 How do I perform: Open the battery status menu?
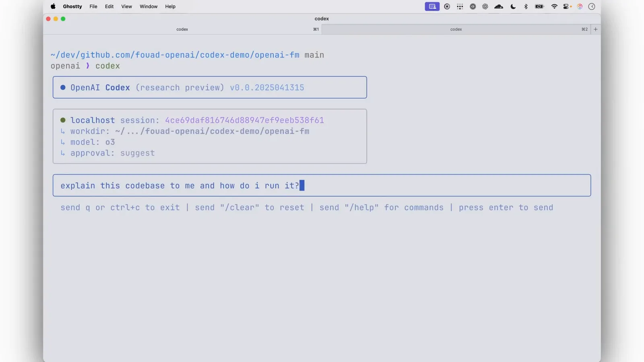(539, 6)
